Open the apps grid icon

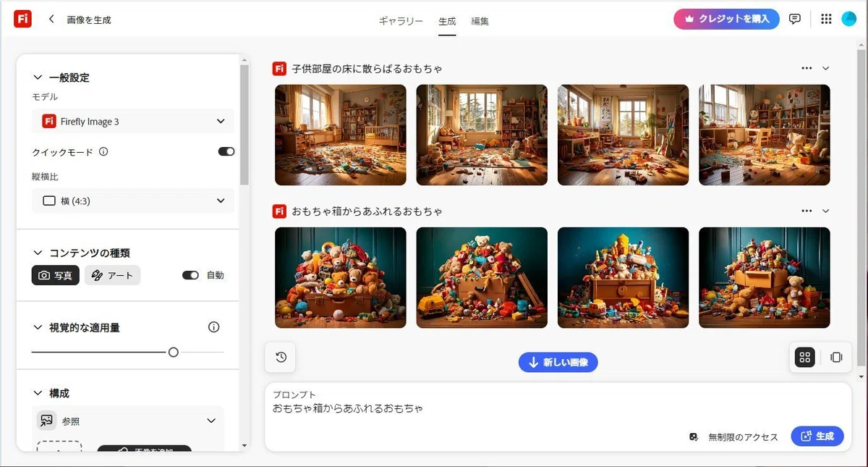[826, 20]
